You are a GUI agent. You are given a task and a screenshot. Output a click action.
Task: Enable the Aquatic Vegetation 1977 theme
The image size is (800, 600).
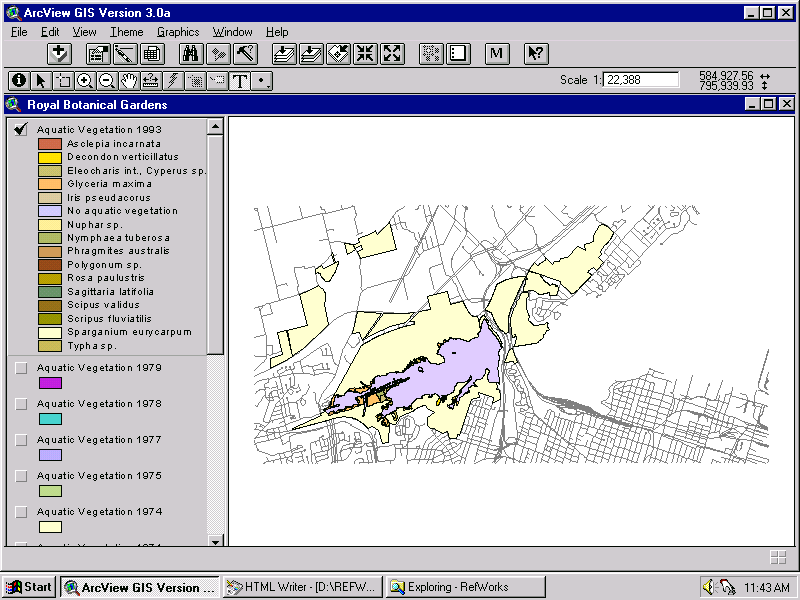[x=22, y=440]
